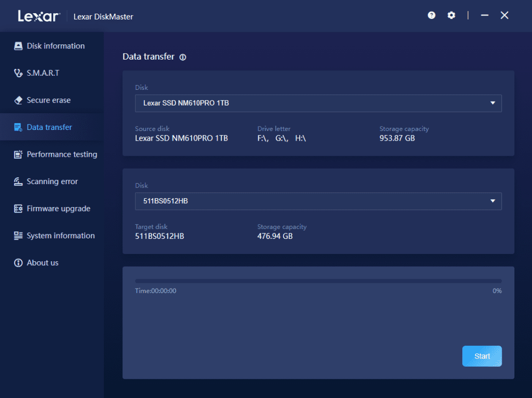Click the Lexar logo
The image size is (532, 398).
click(39, 16)
